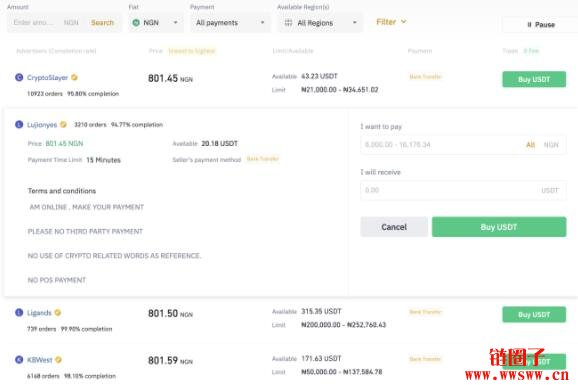Click the verified badge next to Ligands
This screenshot has width=578, height=385.
[58, 313]
